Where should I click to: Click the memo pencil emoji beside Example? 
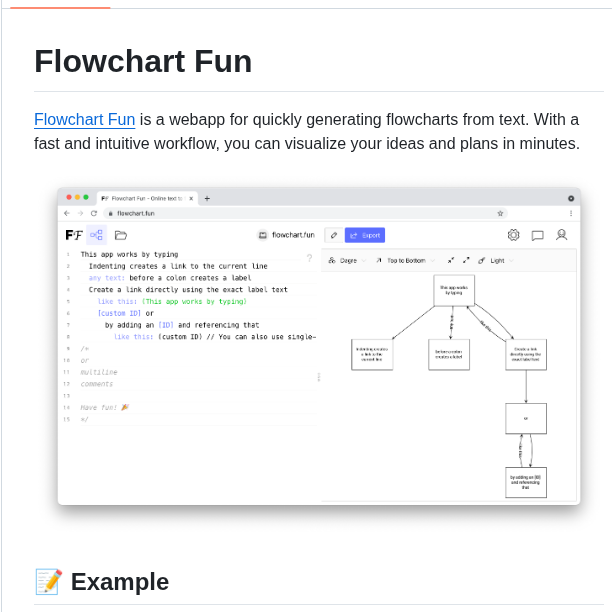pos(48,582)
